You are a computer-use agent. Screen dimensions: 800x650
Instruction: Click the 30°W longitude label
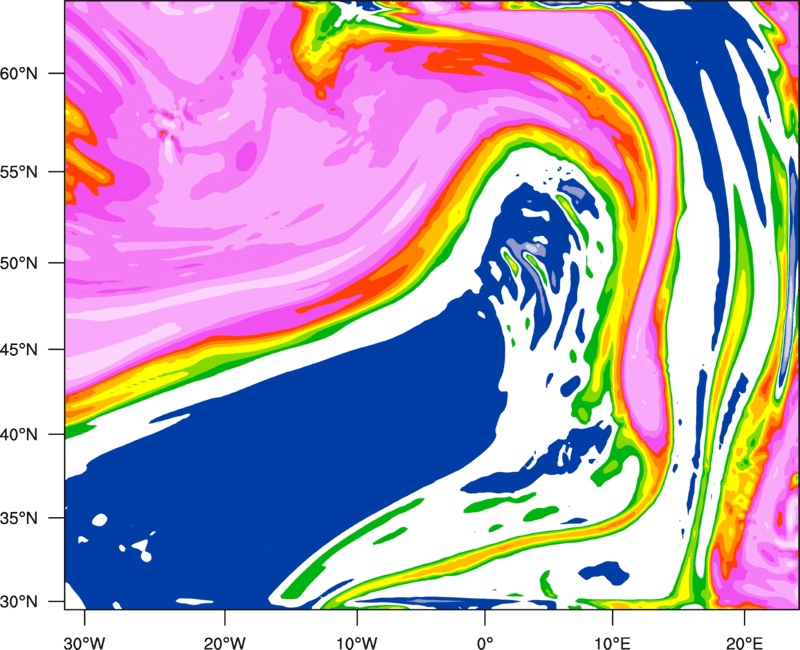click(x=85, y=643)
